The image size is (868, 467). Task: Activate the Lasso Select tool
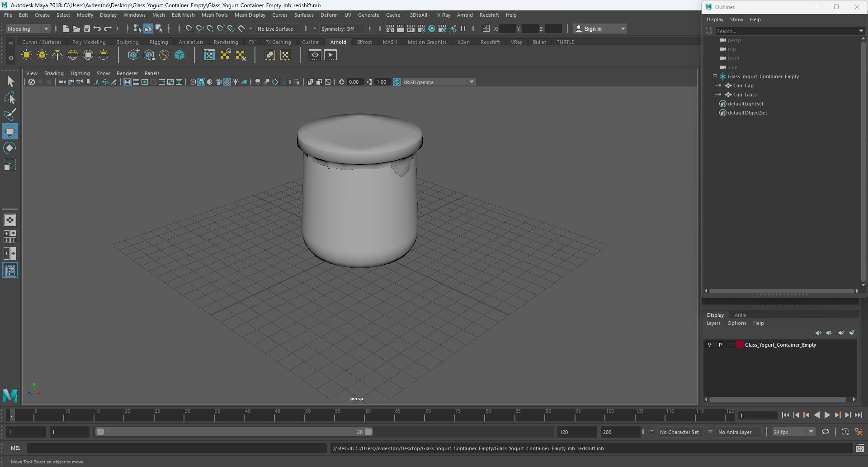pyautogui.click(x=10, y=98)
